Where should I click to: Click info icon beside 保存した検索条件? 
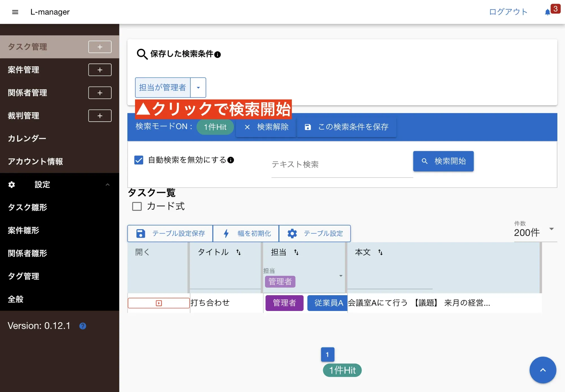point(218,54)
